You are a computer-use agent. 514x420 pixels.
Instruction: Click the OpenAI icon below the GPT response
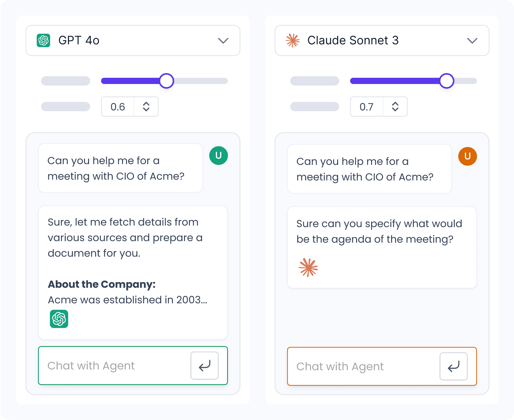59,319
